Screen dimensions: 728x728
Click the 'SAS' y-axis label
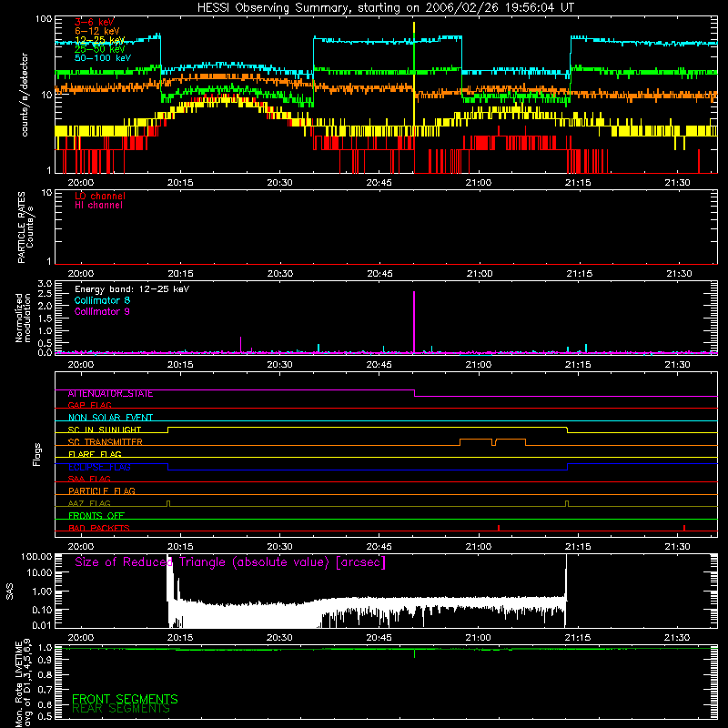coord(10,591)
